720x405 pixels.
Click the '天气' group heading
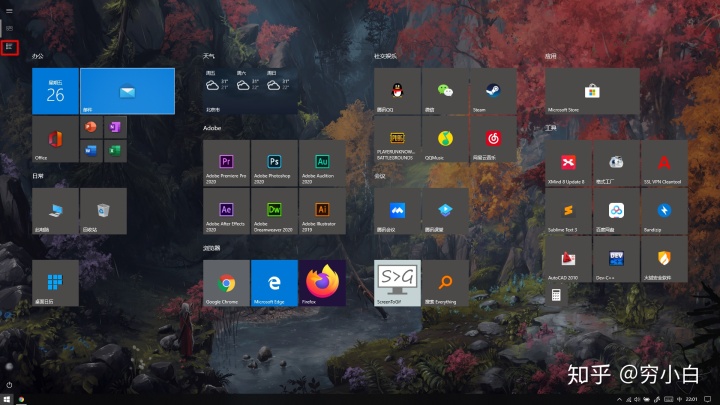pyautogui.click(x=208, y=56)
